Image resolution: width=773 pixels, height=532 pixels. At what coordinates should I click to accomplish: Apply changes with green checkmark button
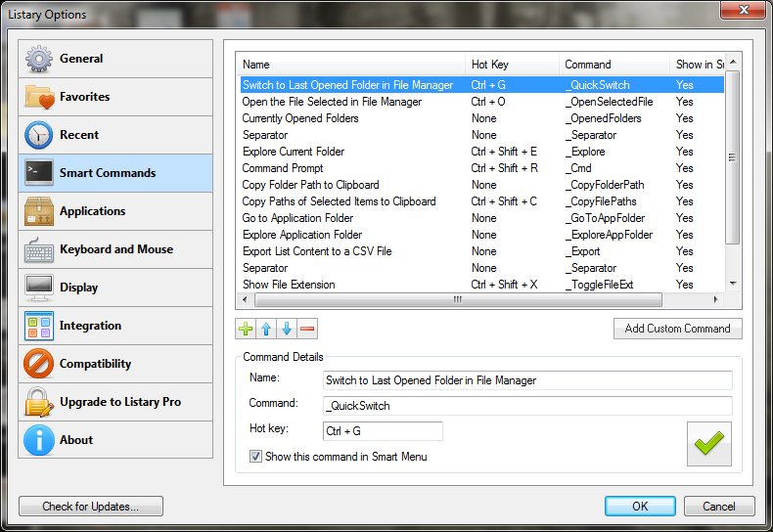click(x=708, y=444)
